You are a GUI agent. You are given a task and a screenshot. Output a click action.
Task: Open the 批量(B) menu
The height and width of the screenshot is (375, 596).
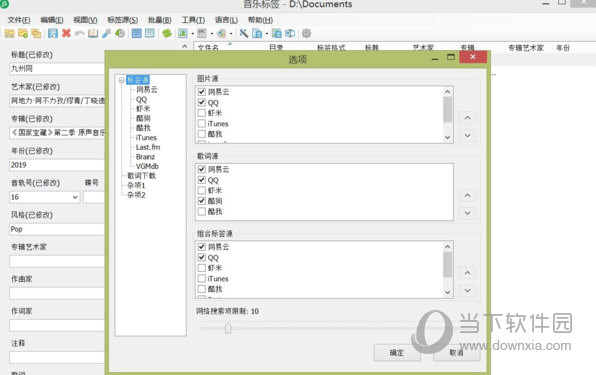160,20
